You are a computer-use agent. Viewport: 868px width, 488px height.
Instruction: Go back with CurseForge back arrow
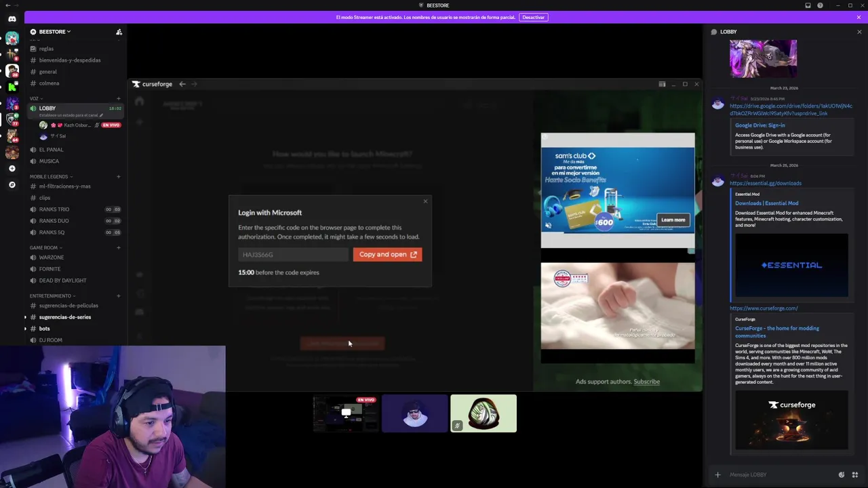(182, 84)
